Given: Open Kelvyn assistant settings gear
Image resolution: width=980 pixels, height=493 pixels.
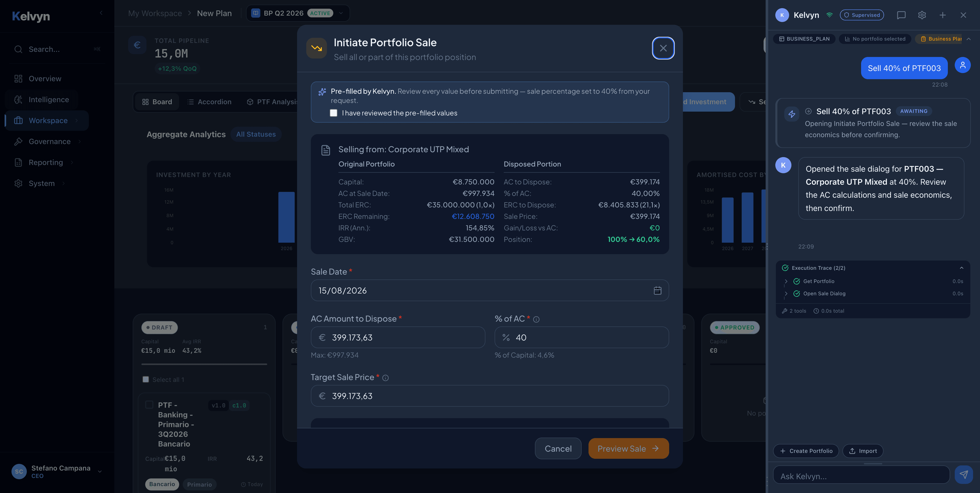Looking at the screenshot, I should point(922,15).
